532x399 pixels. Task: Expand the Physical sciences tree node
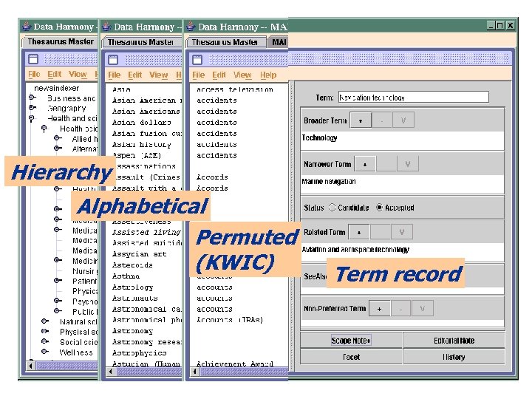(x=45, y=331)
